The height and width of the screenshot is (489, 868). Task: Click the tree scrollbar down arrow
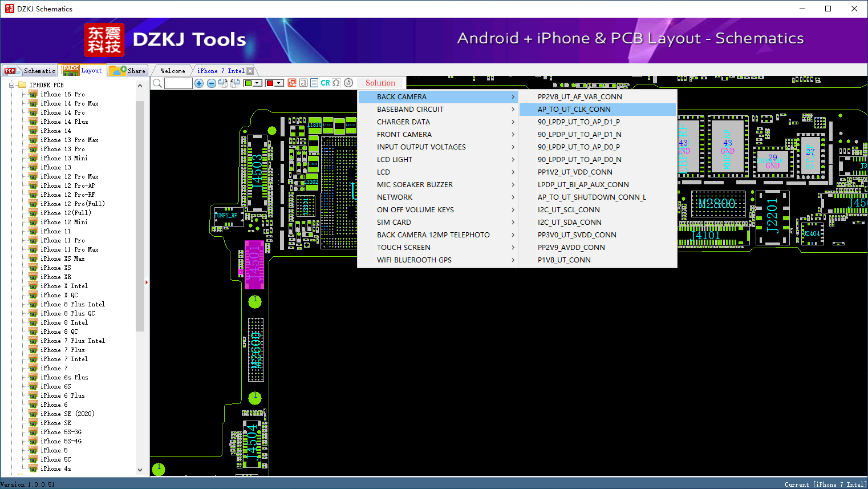click(140, 470)
